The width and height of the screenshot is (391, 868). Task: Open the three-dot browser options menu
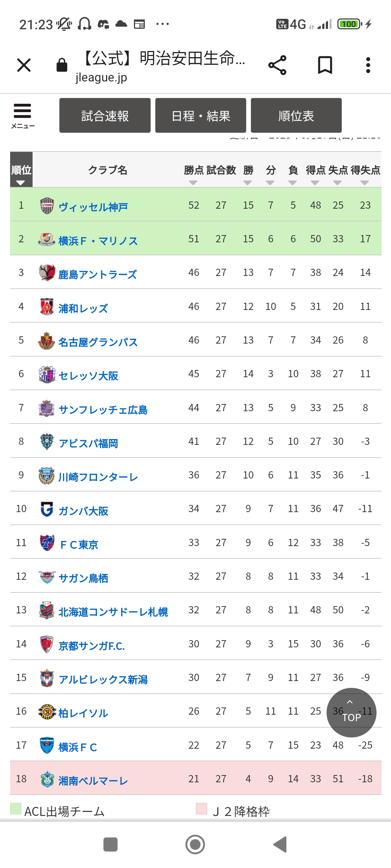368,65
